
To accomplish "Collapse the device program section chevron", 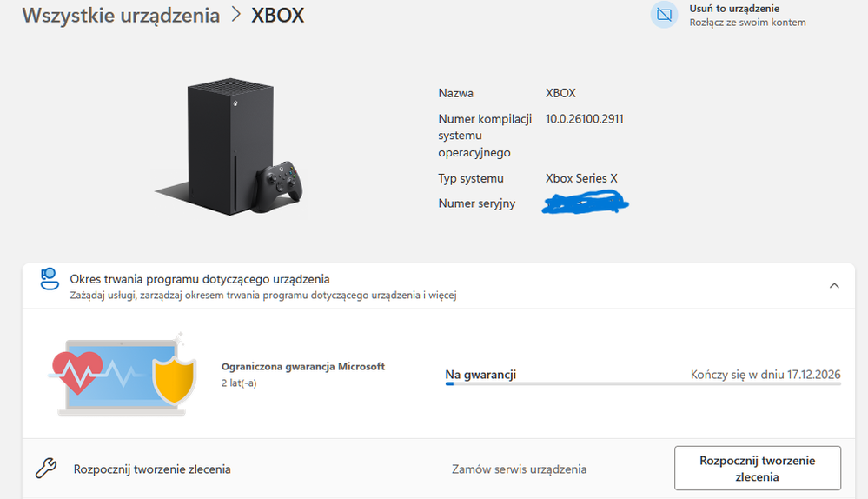I will pyautogui.click(x=834, y=285).
